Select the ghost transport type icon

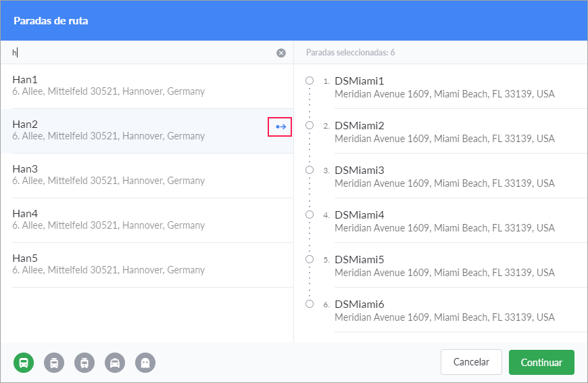click(145, 363)
